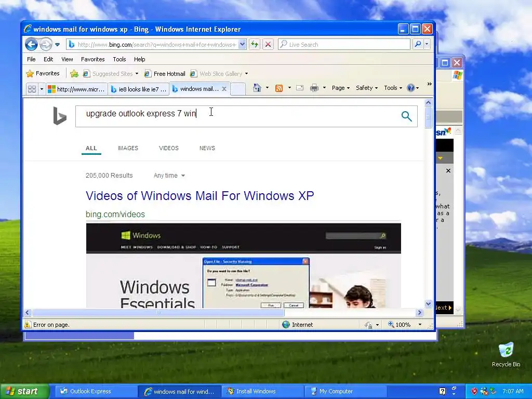The height and width of the screenshot is (399, 532).
Task: Click the RSS feeds icon
Action: (x=279, y=88)
